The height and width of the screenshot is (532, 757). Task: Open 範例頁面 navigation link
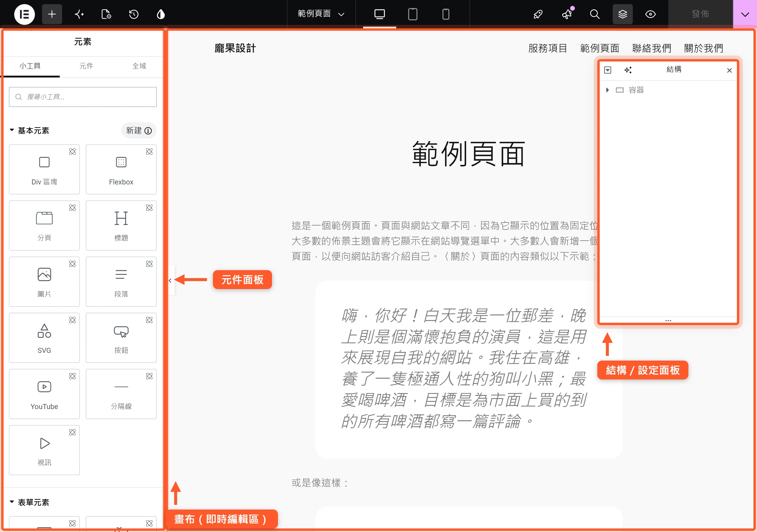(599, 48)
